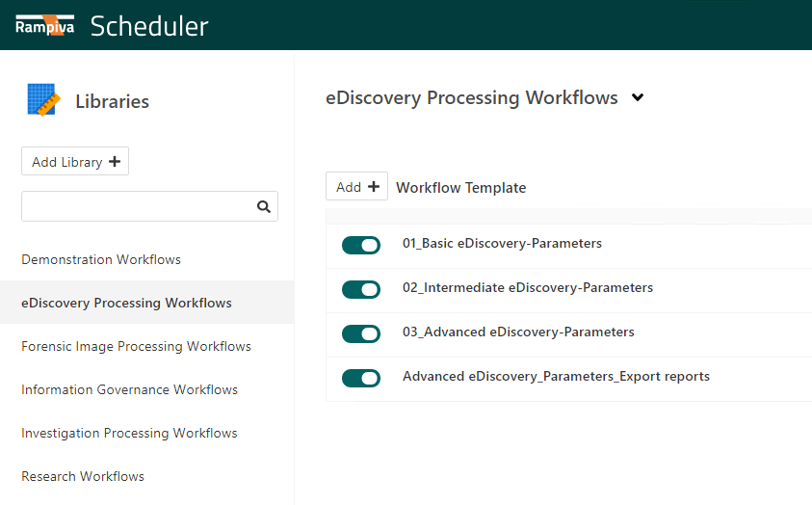Select Demonstration Workflows library
Screen dimensions: 812x505
click(x=101, y=259)
